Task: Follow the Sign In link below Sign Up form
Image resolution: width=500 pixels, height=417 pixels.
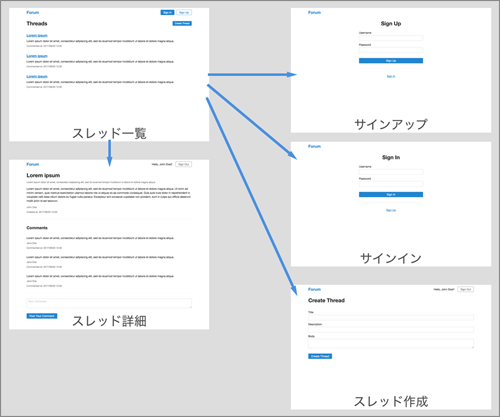Action: 391,77
